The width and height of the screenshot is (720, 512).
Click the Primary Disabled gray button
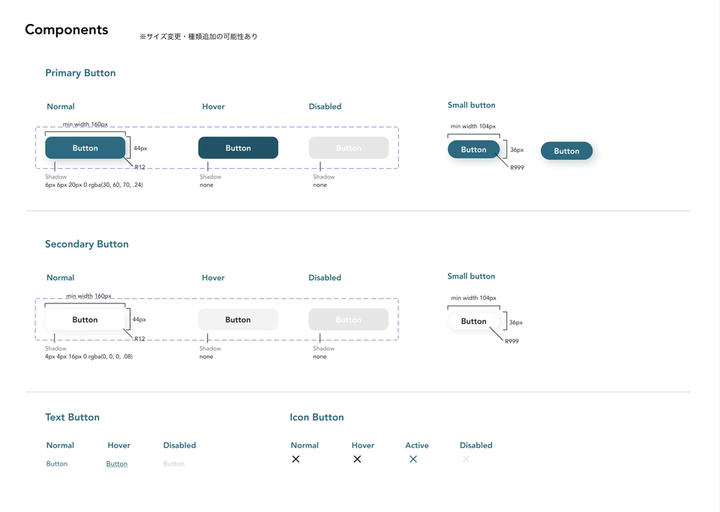[x=349, y=148]
